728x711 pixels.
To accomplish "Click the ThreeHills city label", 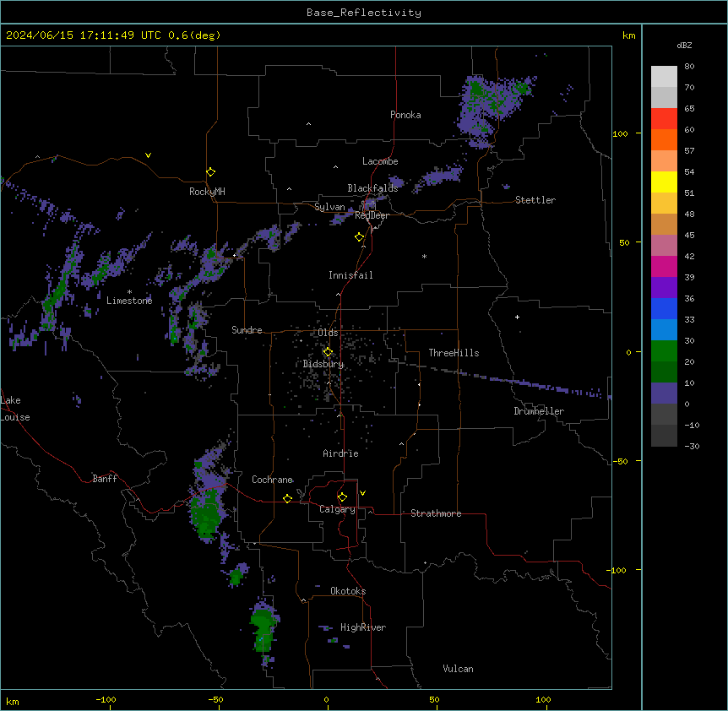I will tap(454, 353).
